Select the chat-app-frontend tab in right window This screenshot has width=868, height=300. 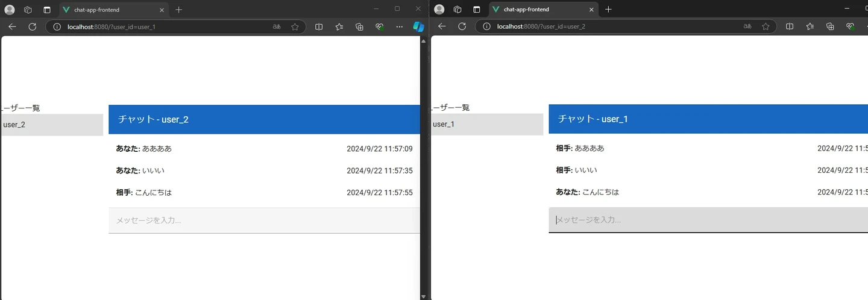(x=544, y=10)
